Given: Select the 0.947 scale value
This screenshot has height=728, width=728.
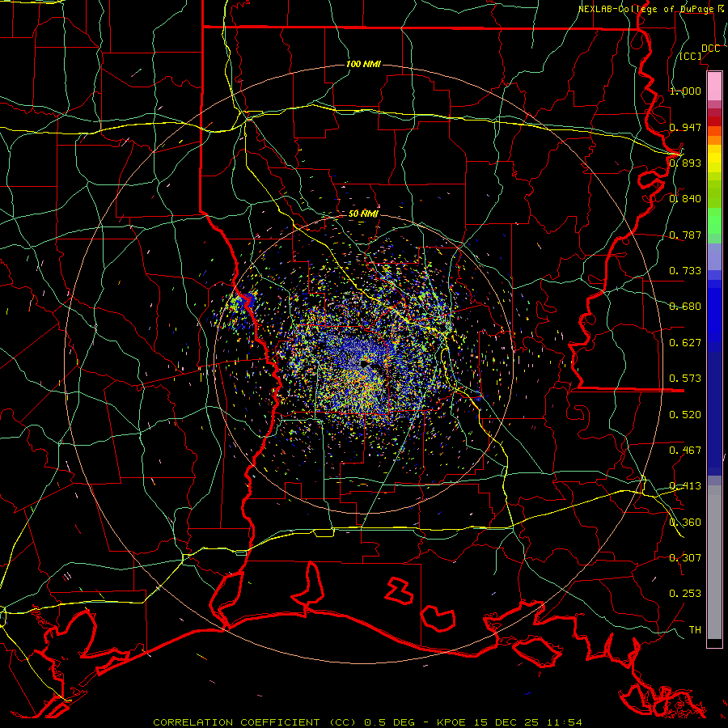Looking at the screenshot, I should click(x=685, y=127).
